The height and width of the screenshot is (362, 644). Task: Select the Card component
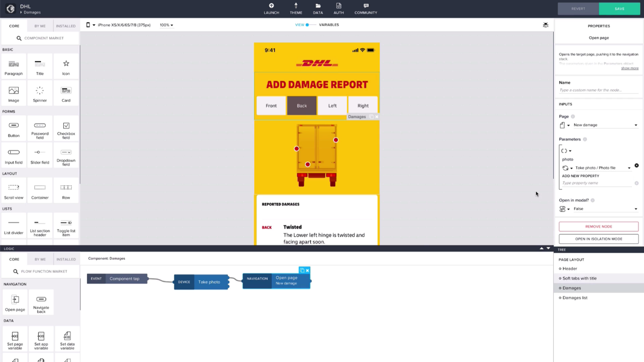[x=66, y=94]
